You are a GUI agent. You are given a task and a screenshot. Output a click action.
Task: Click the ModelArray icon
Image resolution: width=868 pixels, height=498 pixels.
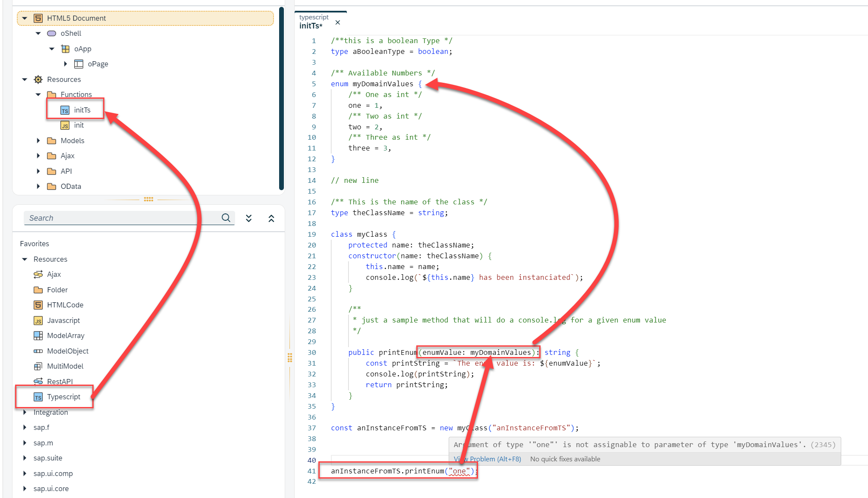(38, 335)
